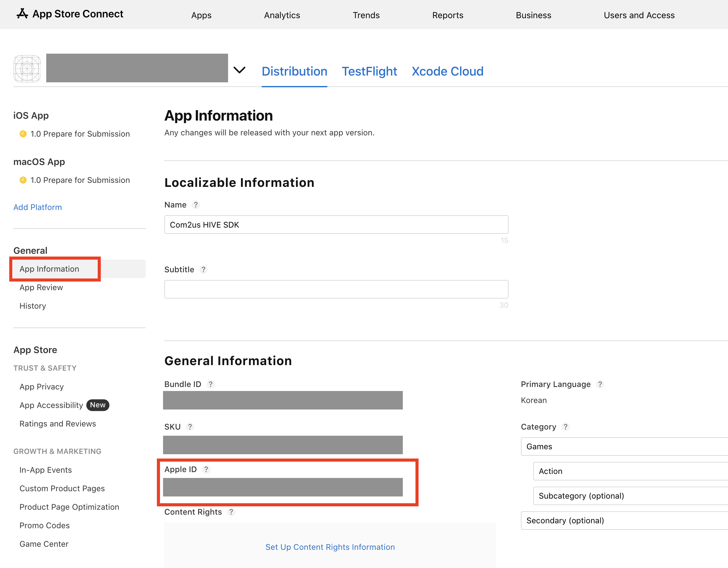Image resolution: width=728 pixels, height=568 pixels.
Task: Switch to the TestFlight tab
Action: 369,71
